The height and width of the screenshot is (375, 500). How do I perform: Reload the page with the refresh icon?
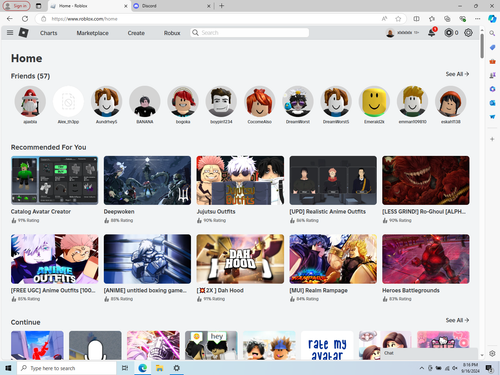25,19
